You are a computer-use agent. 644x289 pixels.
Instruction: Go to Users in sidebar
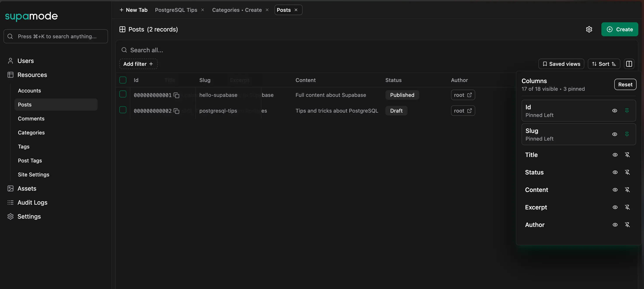[26, 61]
